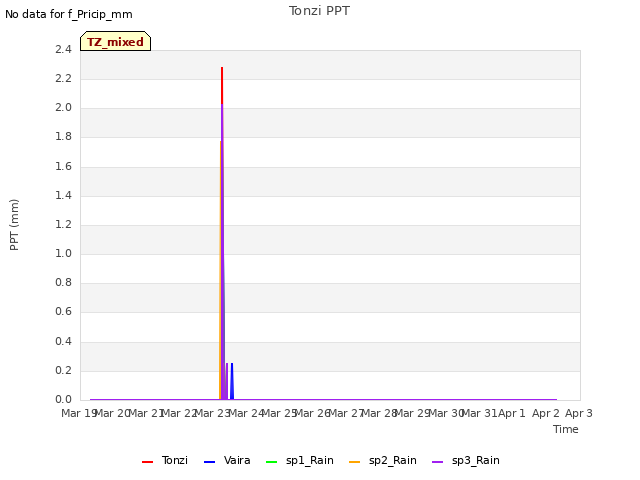Click the Apr 3 x-axis label
Viewport: 640px width, 480px height.
pos(579,413)
